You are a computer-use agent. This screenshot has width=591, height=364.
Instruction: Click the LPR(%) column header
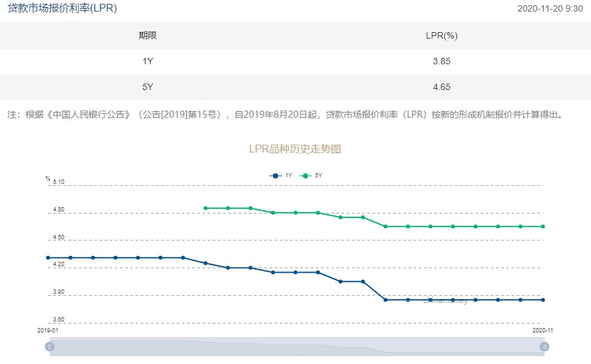(x=442, y=35)
